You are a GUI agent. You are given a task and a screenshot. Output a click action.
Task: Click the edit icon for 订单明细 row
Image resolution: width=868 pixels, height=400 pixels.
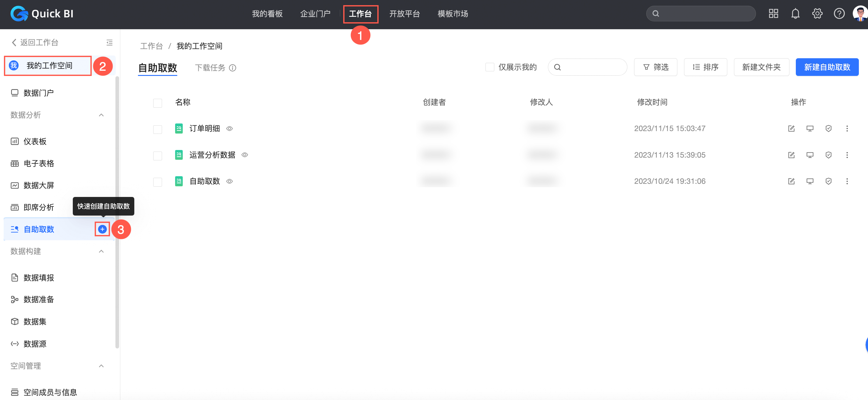[791, 128]
